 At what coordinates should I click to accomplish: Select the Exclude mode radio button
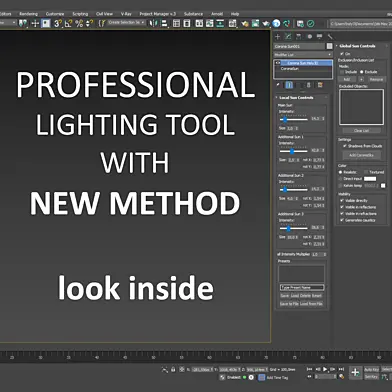[362, 72]
